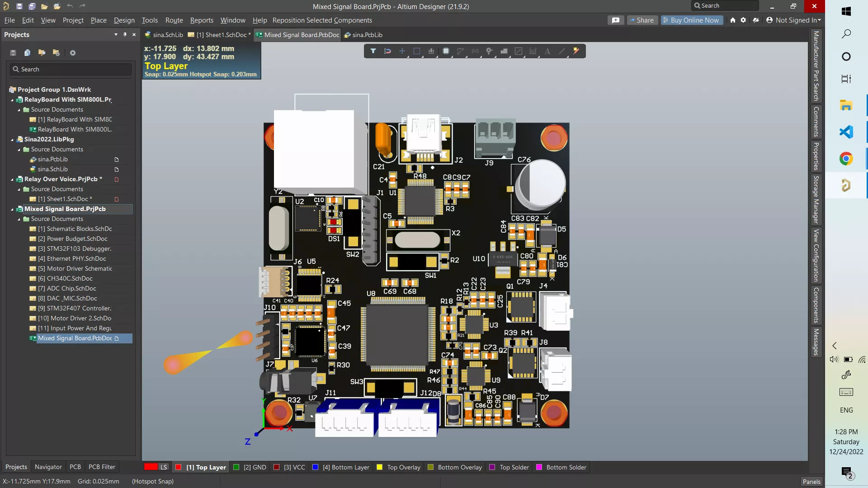Click the Panels button
This screenshot has height=488, width=868.
(x=811, y=482)
